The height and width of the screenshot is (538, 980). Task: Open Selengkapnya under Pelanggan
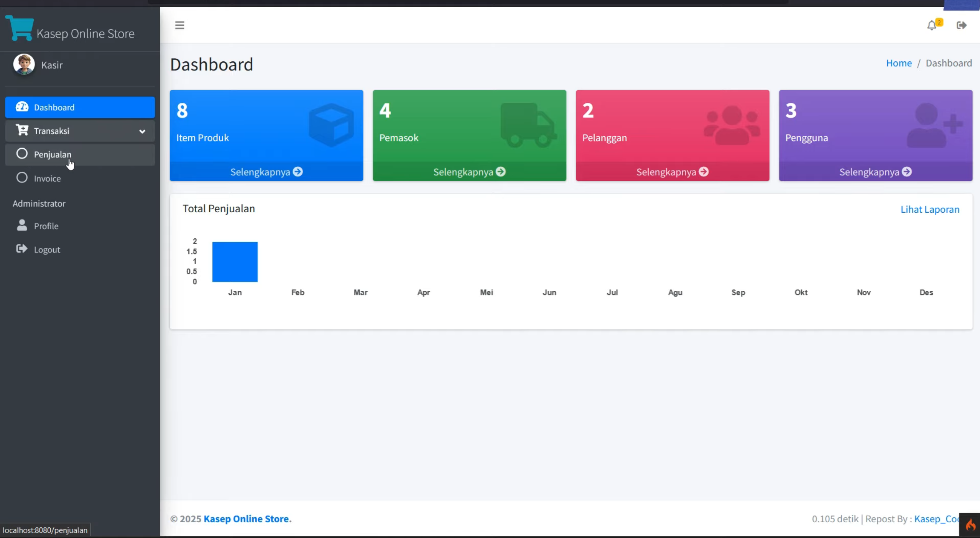pyautogui.click(x=673, y=172)
